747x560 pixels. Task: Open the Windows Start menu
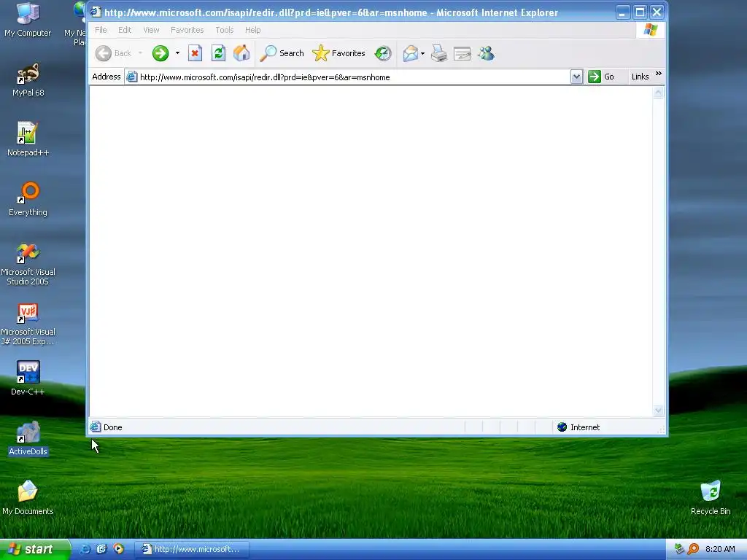pyautogui.click(x=35, y=549)
